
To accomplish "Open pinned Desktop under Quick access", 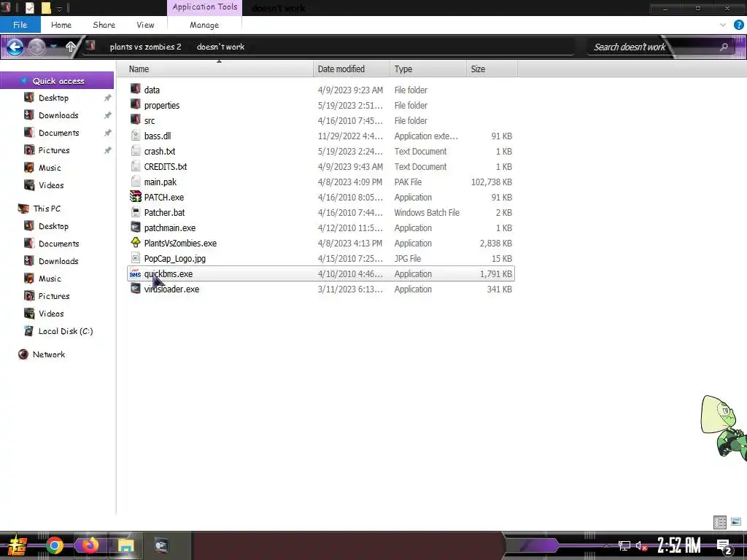I will [x=53, y=98].
